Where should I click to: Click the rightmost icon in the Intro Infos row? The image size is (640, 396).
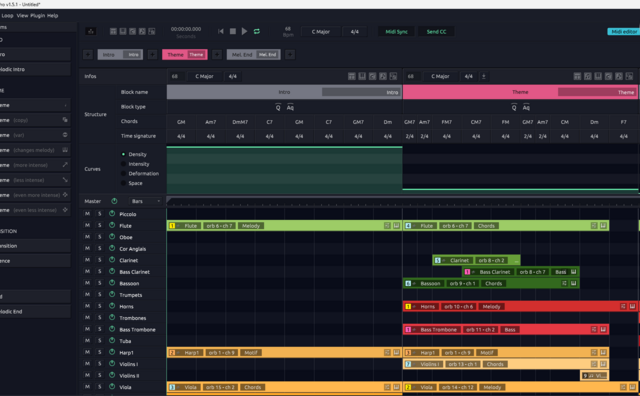(x=393, y=76)
